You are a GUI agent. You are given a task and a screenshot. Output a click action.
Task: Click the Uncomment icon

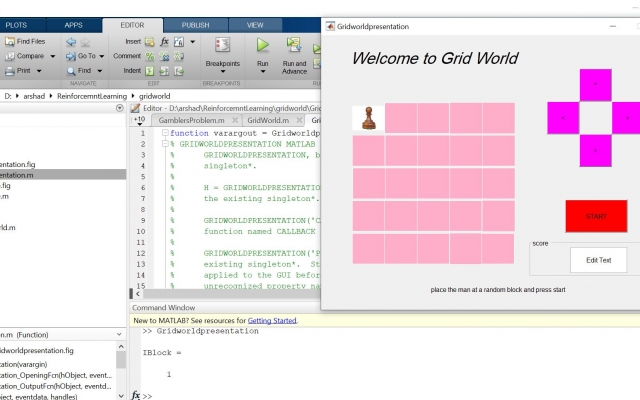[x=164, y=56]
